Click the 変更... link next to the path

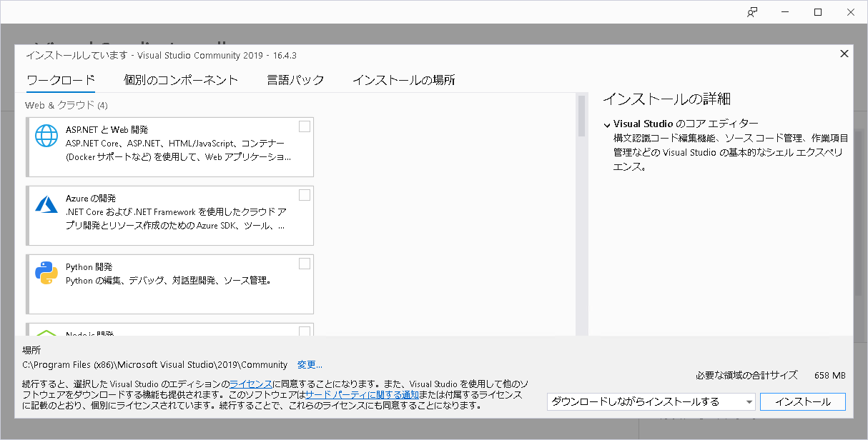[310, 364]
